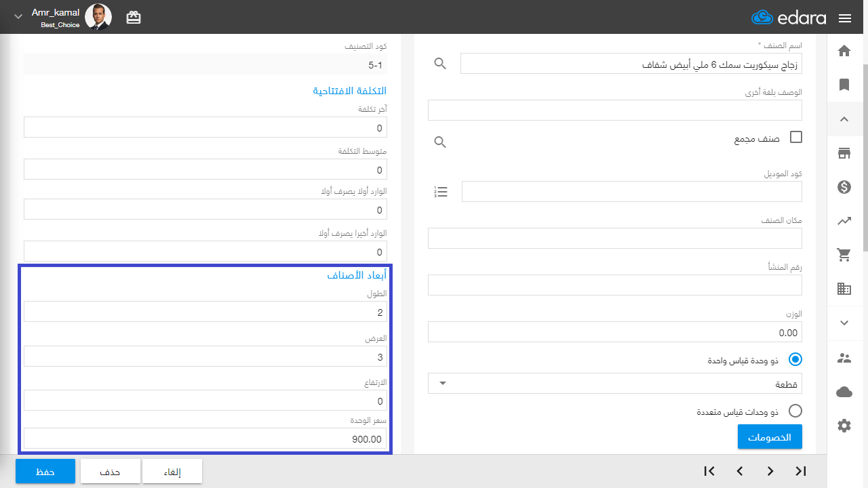Click the الخصومات button

tap(770, 437)
